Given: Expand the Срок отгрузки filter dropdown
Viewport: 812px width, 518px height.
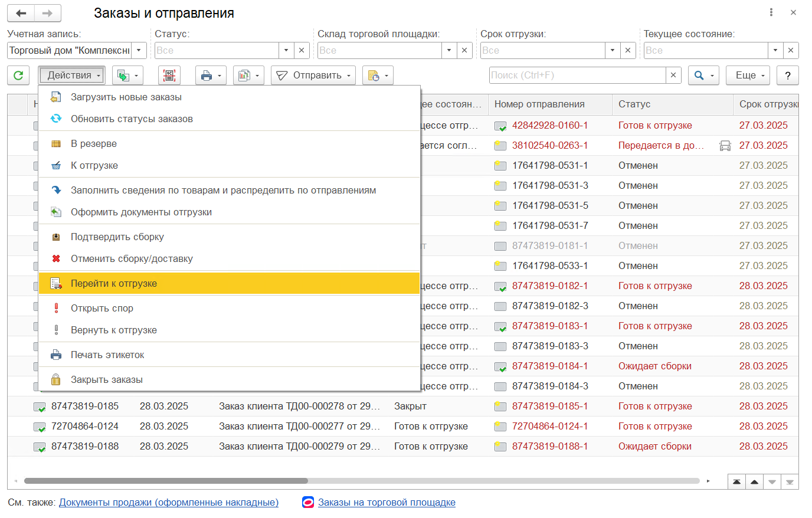Looking at the screenshot, I should 613,51.
